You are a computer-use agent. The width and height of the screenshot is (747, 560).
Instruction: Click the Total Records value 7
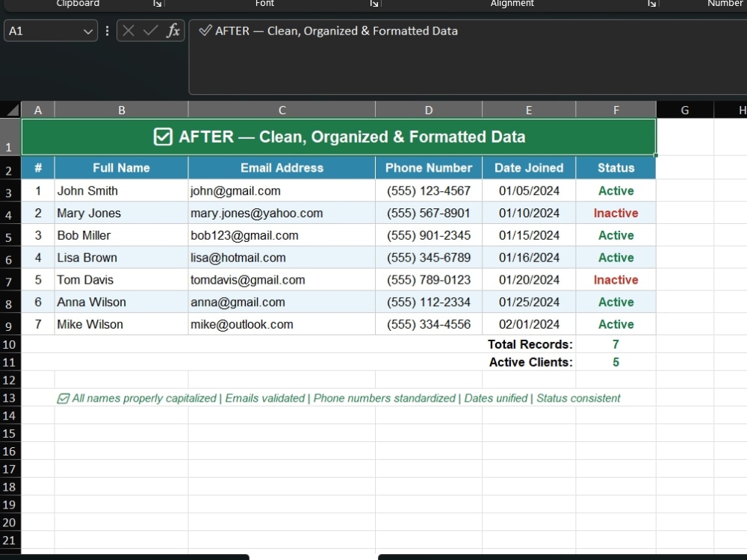click(x=616, y=344)
